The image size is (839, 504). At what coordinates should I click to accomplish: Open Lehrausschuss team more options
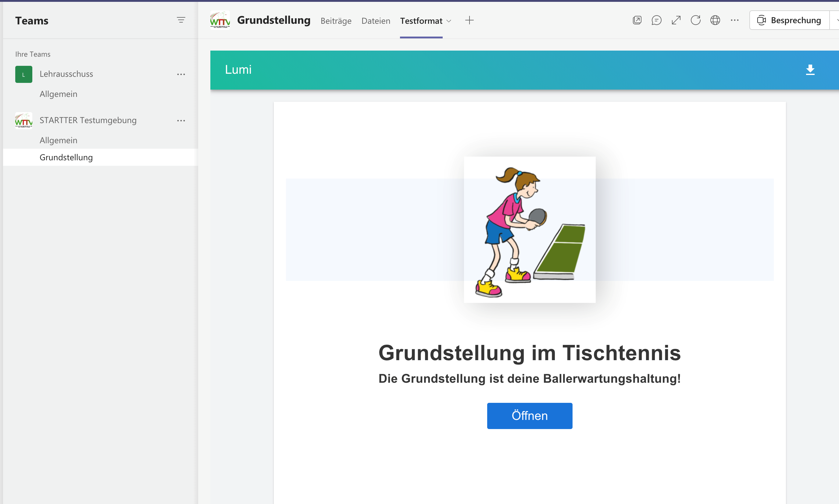(181, 74)
